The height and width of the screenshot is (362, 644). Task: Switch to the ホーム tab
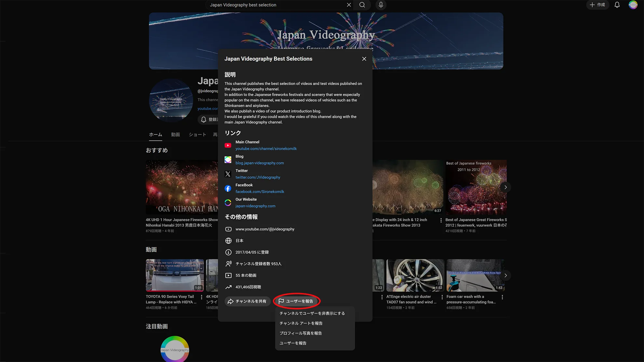[x=155, y=135]
